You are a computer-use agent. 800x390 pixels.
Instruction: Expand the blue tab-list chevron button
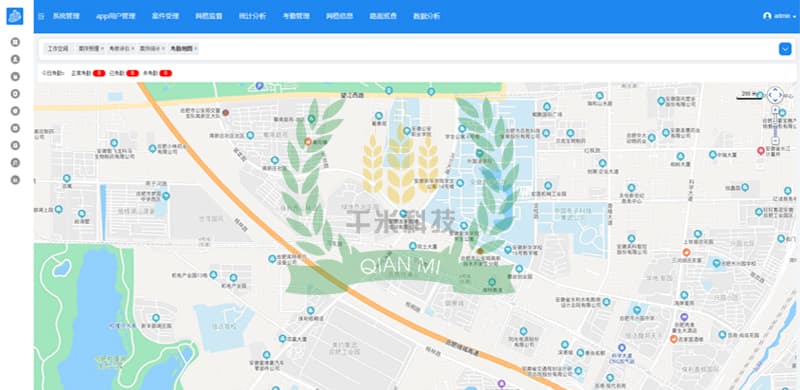785,48
